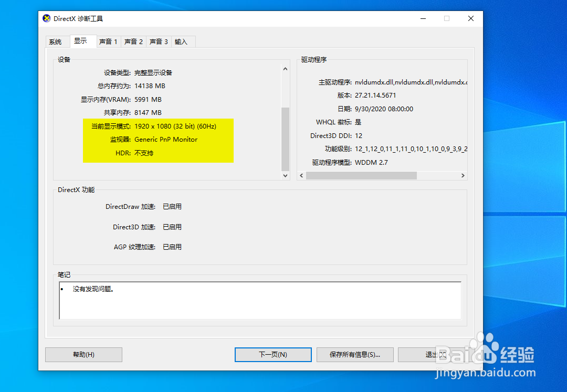Click AGP 纹理加速 status 已启用
The image size is (567, 392).
(172, 247)
